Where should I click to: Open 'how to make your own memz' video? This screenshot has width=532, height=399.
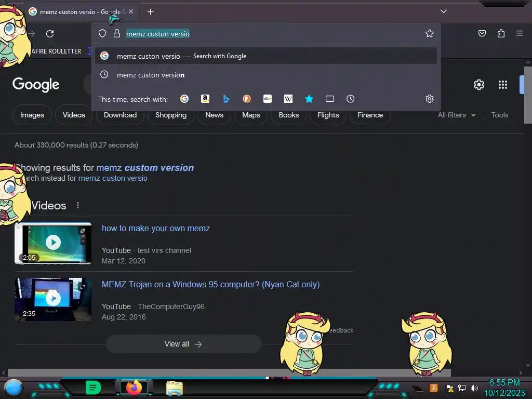click(156, 229)
